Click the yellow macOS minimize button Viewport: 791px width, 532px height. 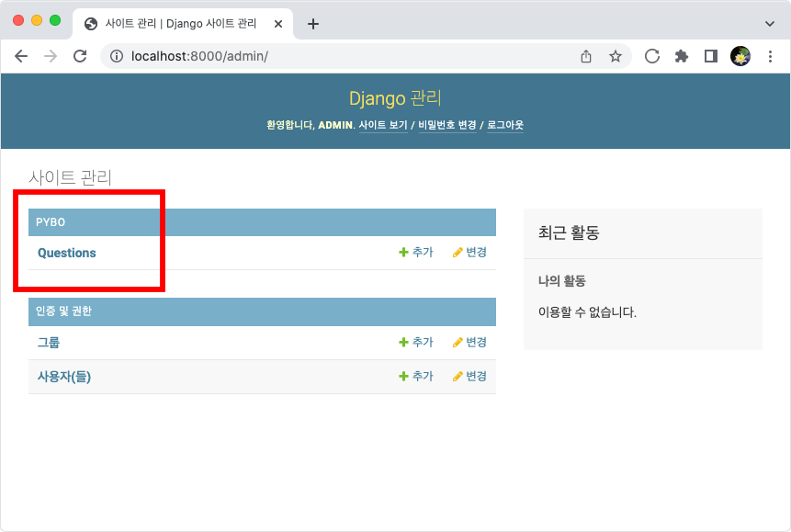(x=37, y=20)
